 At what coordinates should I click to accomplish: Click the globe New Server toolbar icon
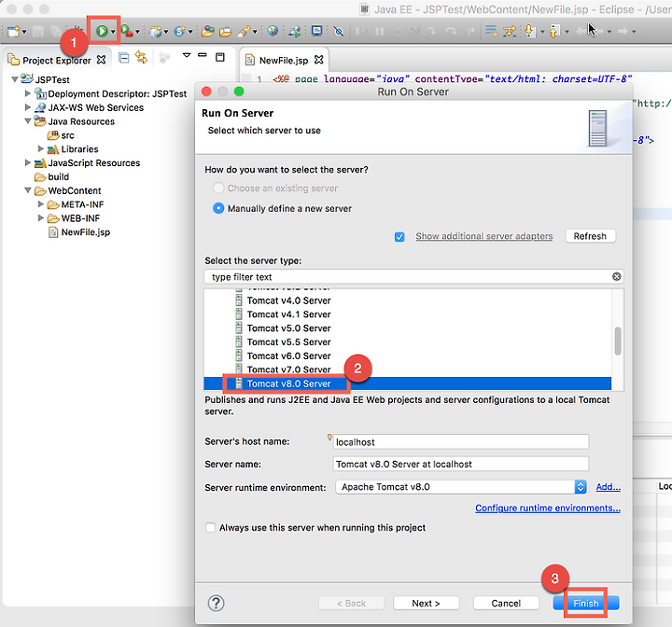pyautogui.click(x=156, y=32)
